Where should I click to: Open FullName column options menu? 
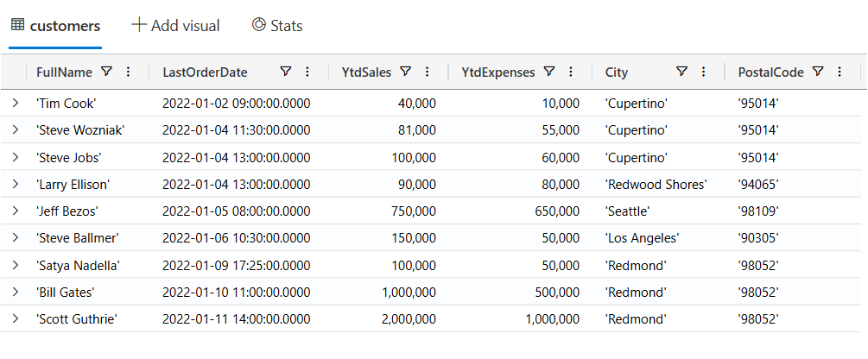pyautogui.click(x=129, y=72)
